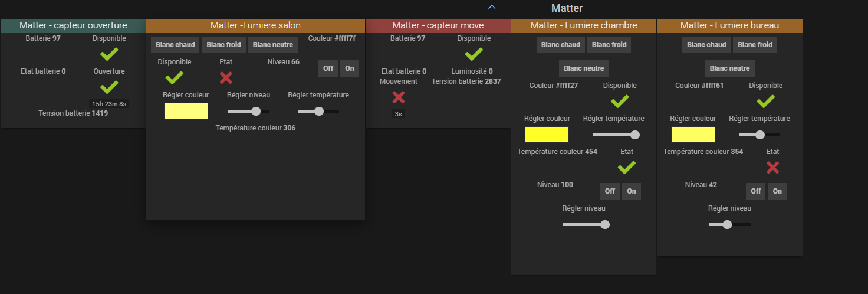Turn Off the Lumiere salon

click(328, 68)
